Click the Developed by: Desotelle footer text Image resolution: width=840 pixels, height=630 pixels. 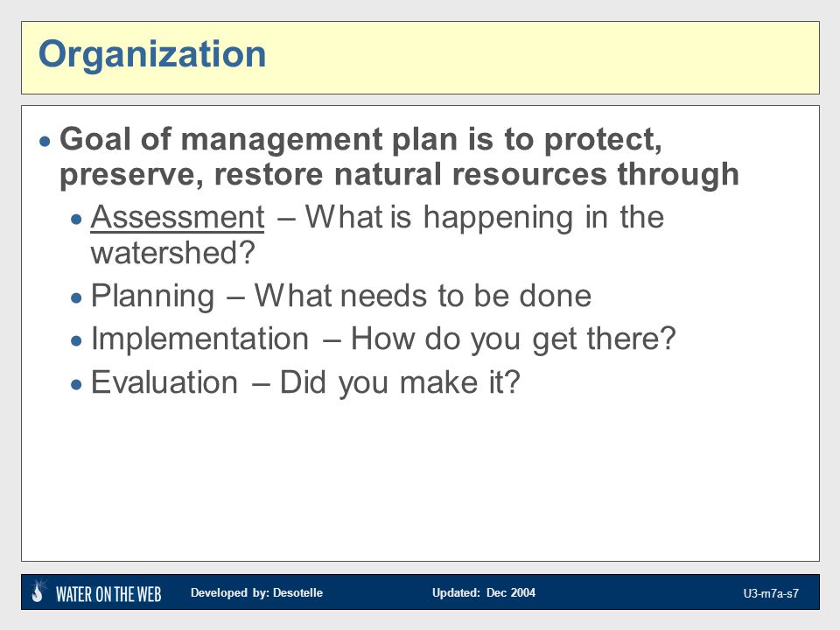click(256, 592)
